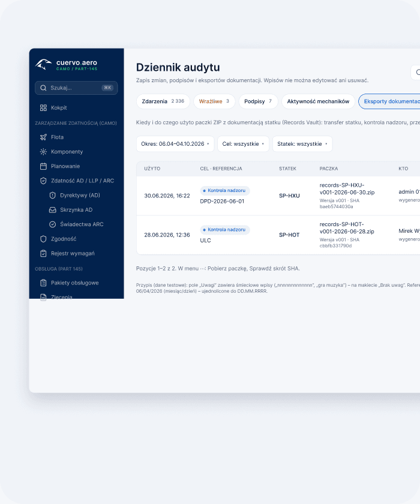Image resolution: width=420 pixels, height=504 pixels.
Task: Click the ⌘K shortcut badge
Action: [x=107, y=88]
